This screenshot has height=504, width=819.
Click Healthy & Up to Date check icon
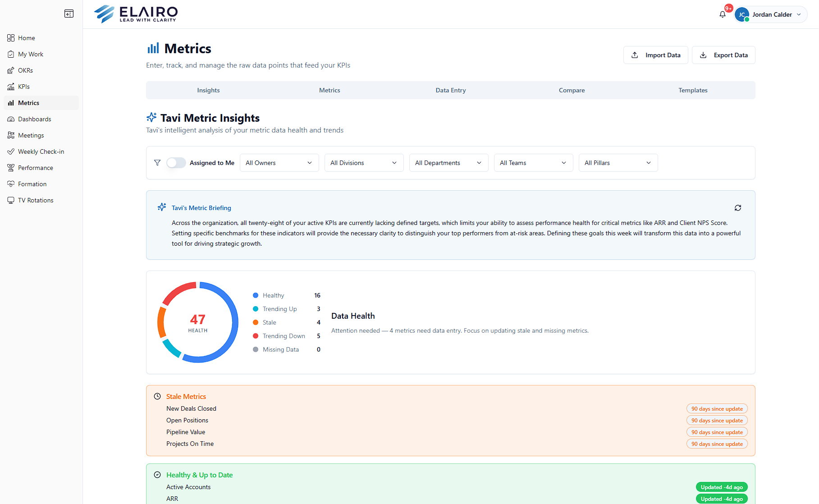pyautogui.click(x=157, y=475)
